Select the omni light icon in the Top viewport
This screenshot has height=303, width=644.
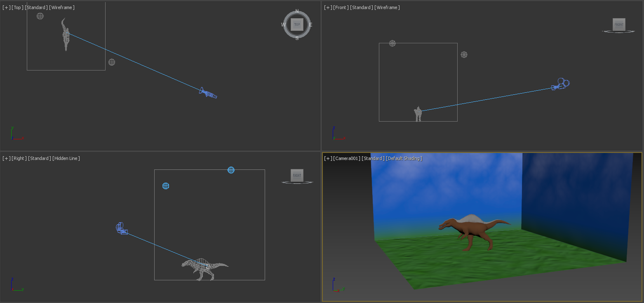pyautogui.click(x=40, y=16)
